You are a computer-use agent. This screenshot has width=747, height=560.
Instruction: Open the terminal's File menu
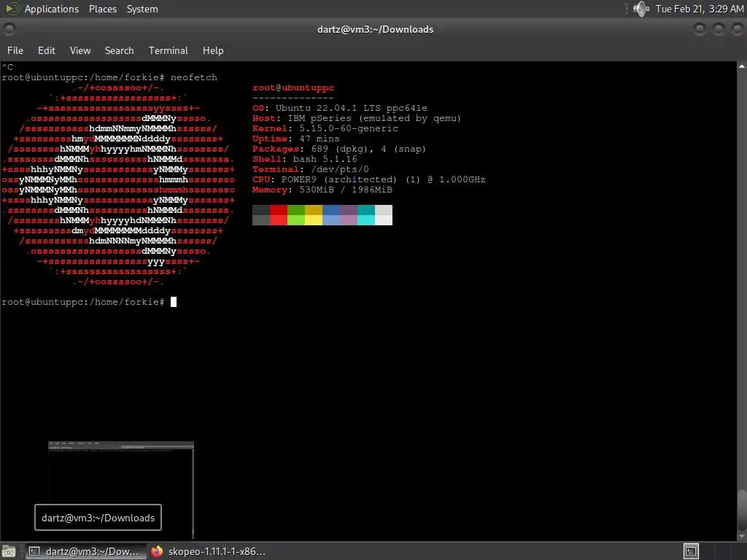[x=15, y=50]
